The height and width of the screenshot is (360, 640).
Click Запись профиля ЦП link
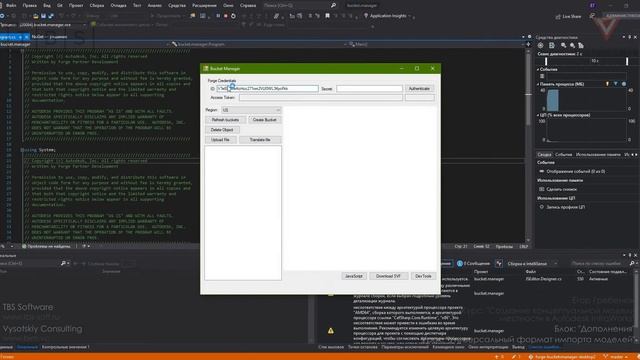565,207
